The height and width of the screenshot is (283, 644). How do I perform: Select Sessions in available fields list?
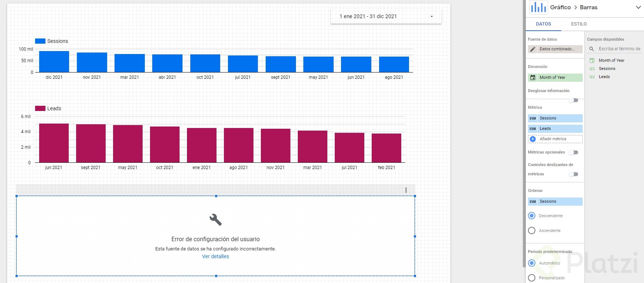(x=607, y=69)
